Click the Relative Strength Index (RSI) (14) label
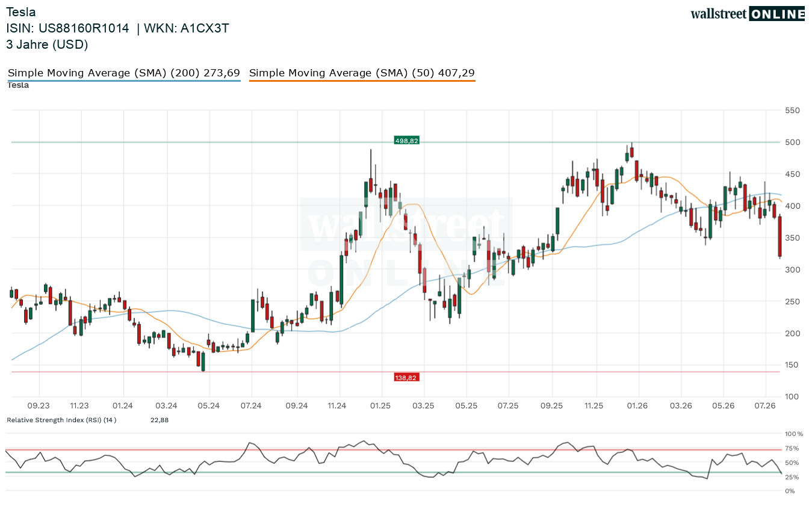This screenshot has height=507, width=812. point(61,420)
